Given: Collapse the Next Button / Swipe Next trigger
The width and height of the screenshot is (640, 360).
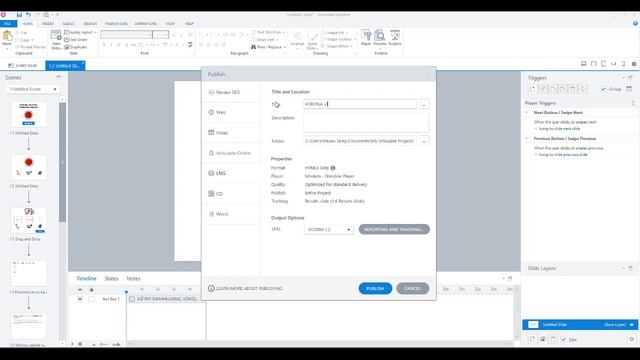Looking at the screenshot, I should point(527,112).
